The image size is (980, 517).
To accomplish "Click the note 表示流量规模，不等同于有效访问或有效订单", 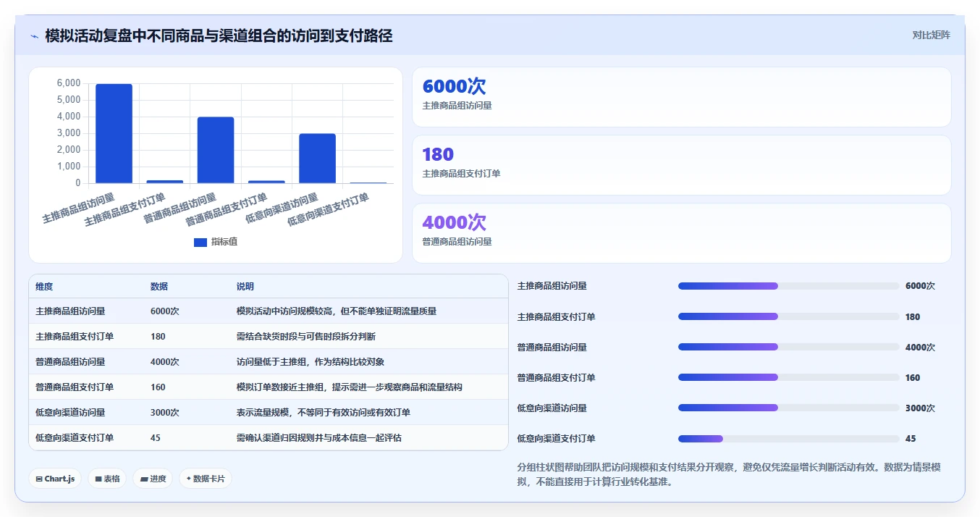I will tap(324, 413).
